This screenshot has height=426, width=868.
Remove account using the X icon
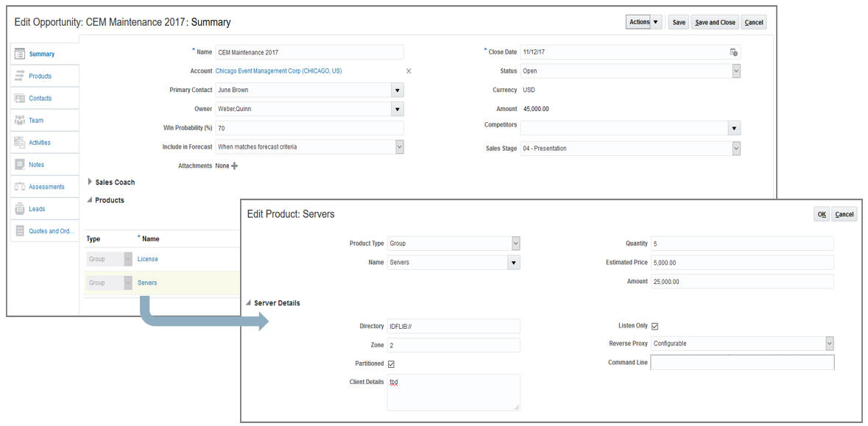(409, 71)
